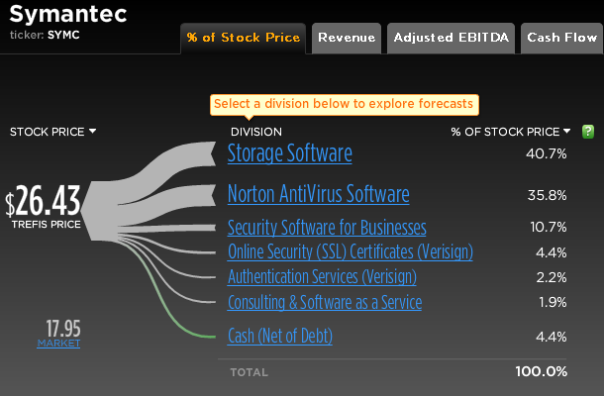Select the Cash Flow tab

[x=562, y=38]
